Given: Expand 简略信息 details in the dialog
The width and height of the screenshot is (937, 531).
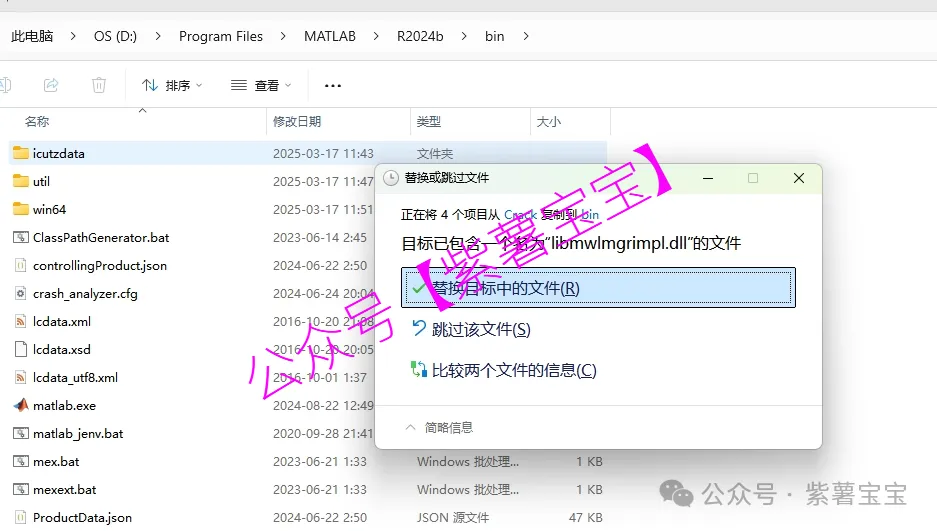Looking at the screenshot, I should pos(440,427).
